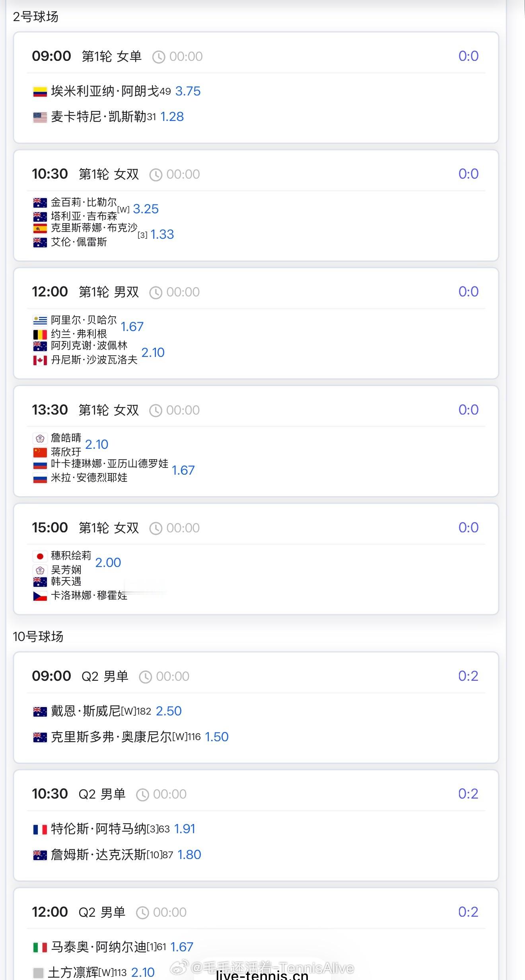Click the Czech flag beside 卡洛琳娜·穆霍娃
The height and width of the screenshot is (980, 525).
(40, 596)
